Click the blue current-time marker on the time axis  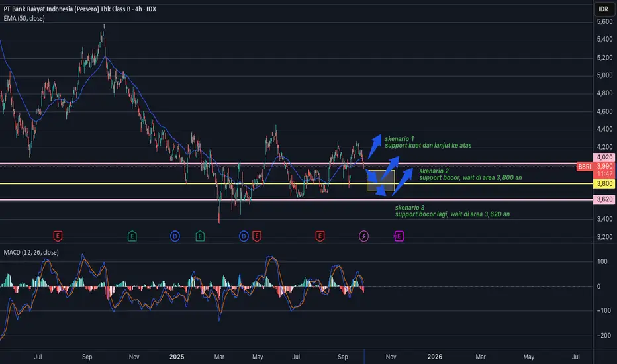click(364, 357)
